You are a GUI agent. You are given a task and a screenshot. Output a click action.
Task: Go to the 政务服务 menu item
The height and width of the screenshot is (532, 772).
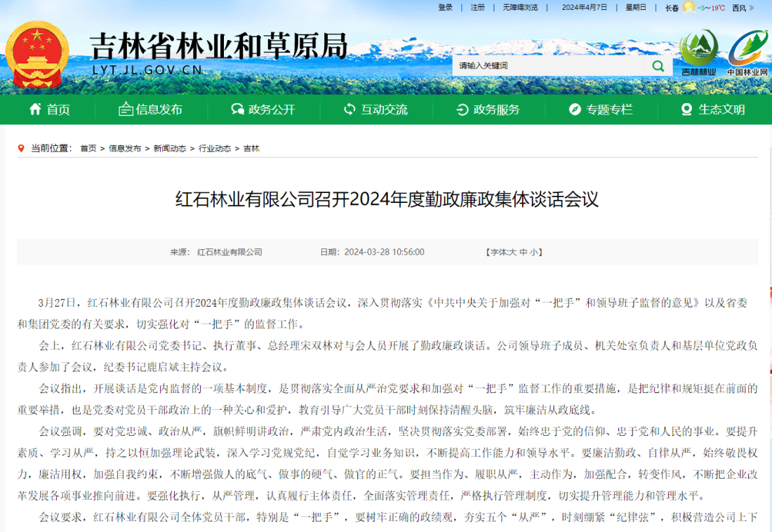pyautogui.click(x=489, y=109)
